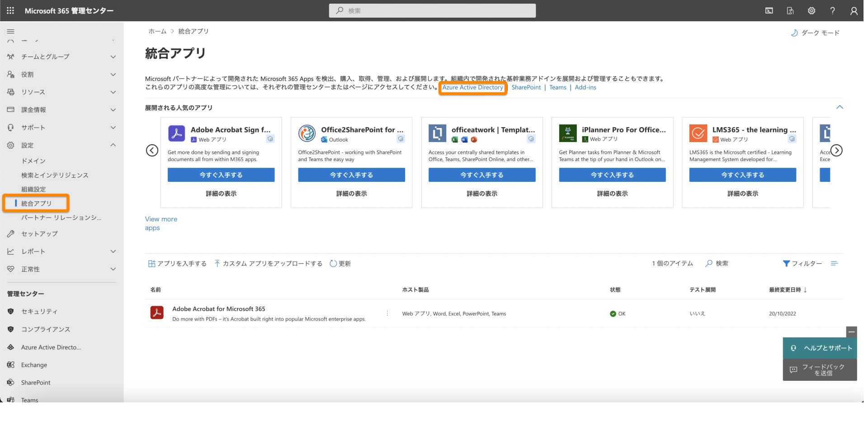The image size is (868, 442).
Task: Open 検索 in the app list toolbar
Action: pos(717,264)
